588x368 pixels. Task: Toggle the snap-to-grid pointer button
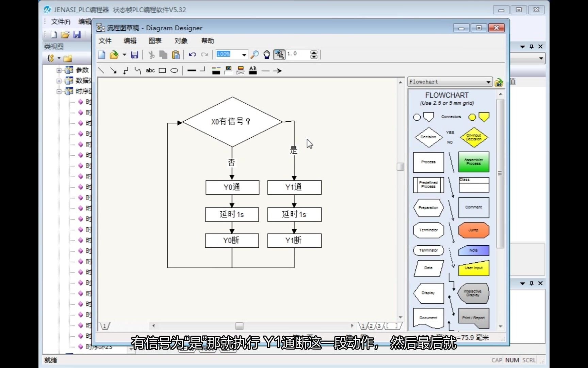point(279,55)
